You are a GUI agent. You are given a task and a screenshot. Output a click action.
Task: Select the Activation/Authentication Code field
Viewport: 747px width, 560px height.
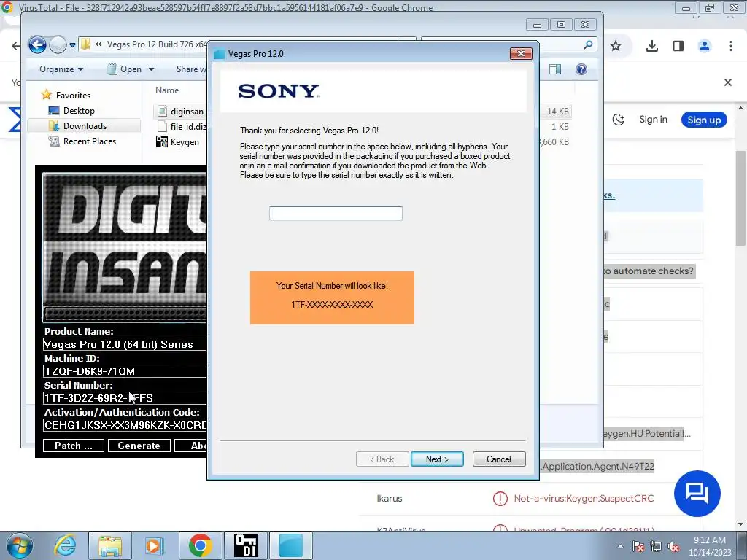click(125, 425)
